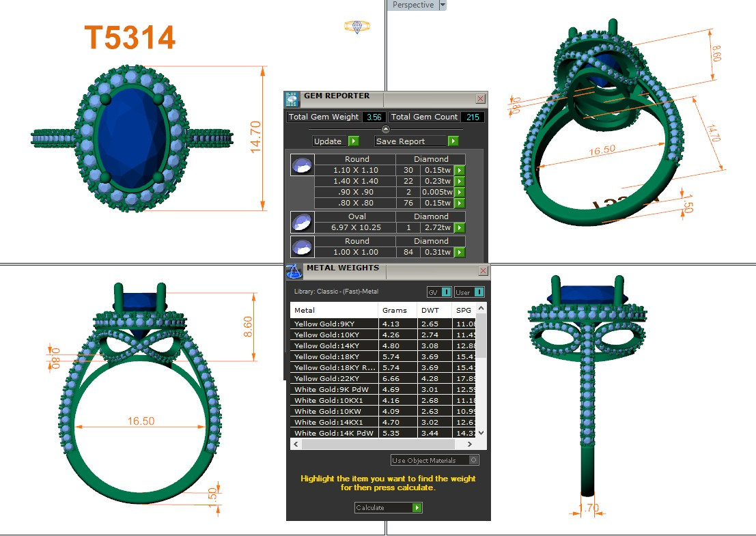This screenshot has width=756, height=536.
Task: Select Yellow Gold:14KY row
Action: coord(334,345)
